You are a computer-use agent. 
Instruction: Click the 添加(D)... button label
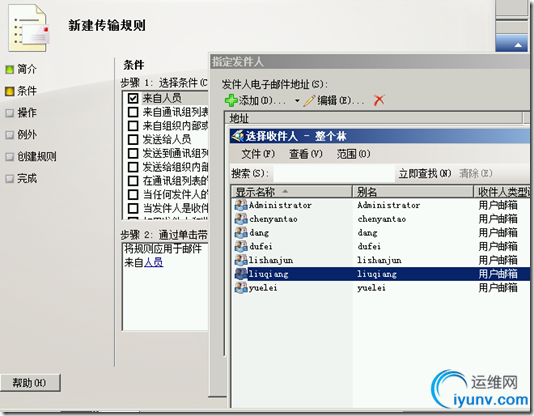[262, 101]
